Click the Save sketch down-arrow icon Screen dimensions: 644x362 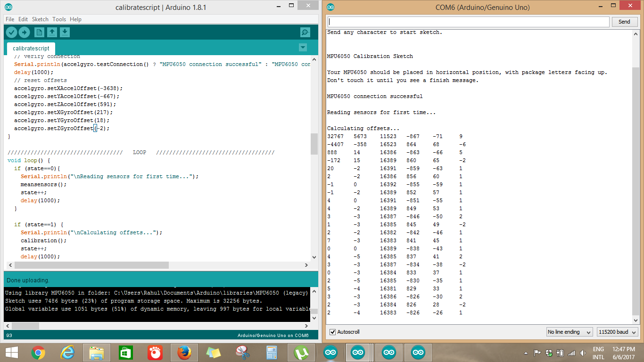[65, 32]
